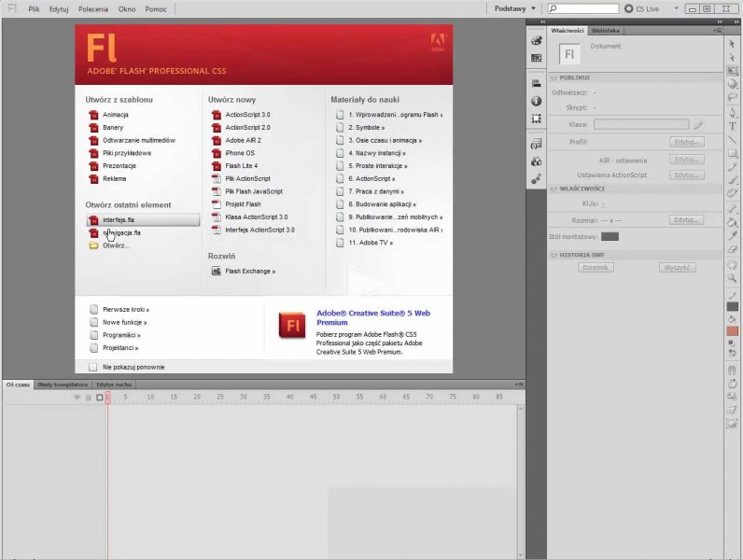The height and width of the screenshot is (560, 743).
Task: Open the recent file interfejs.fla
Action: click(x=121, y=220)
